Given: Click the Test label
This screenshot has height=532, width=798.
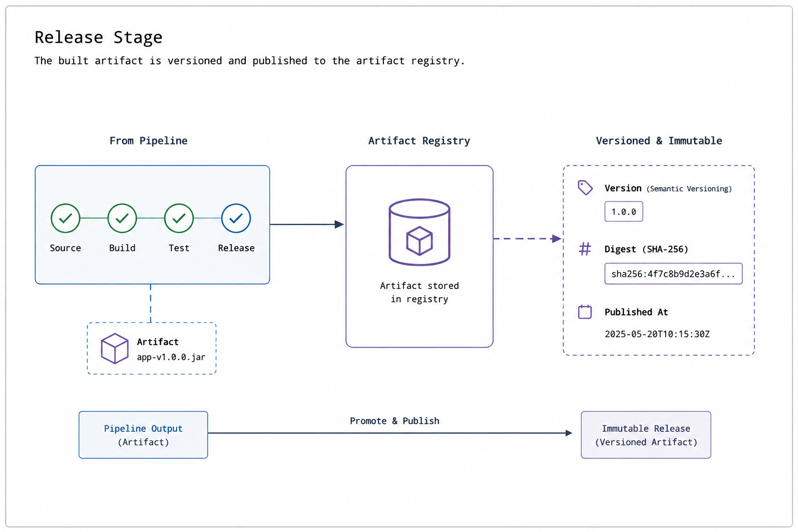Looking at the screenshot, I should (x=179, y=248).
